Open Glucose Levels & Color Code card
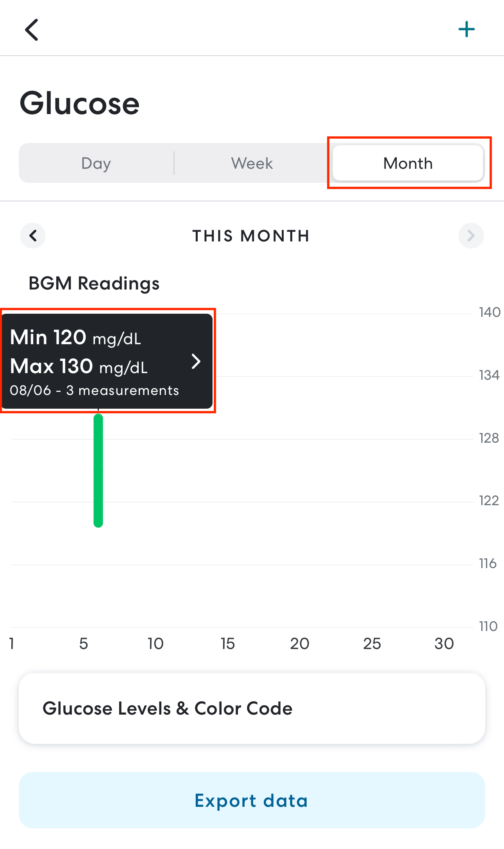The height and width of the screenshot is (849, 504). click(252, 708)
